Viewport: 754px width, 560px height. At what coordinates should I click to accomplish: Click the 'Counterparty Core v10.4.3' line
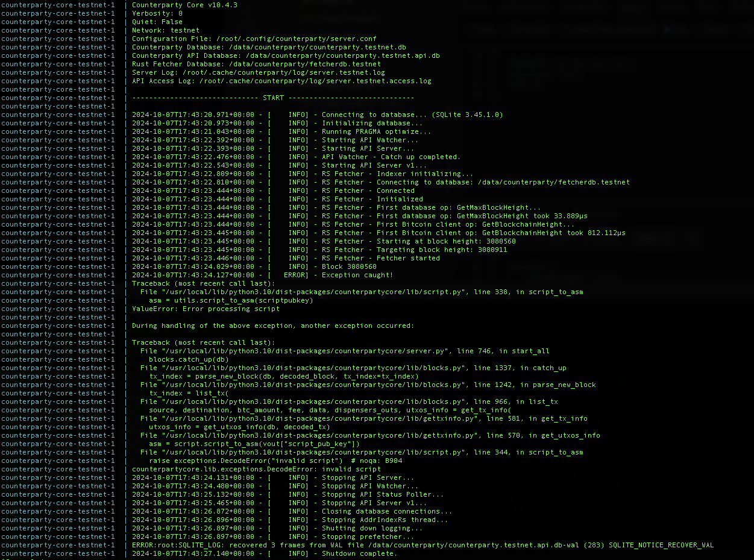point(184,5)
